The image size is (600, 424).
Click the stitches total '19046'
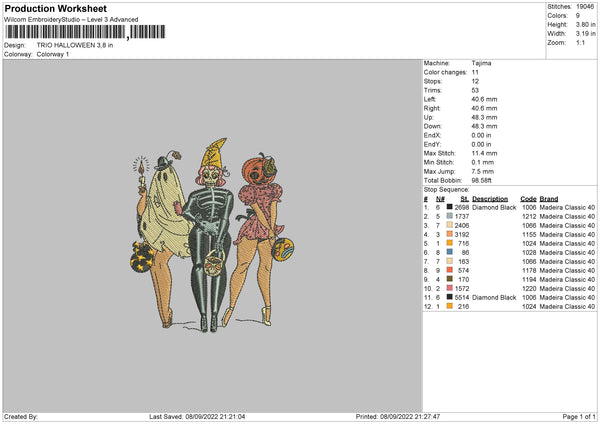click(x=585, y=7)
